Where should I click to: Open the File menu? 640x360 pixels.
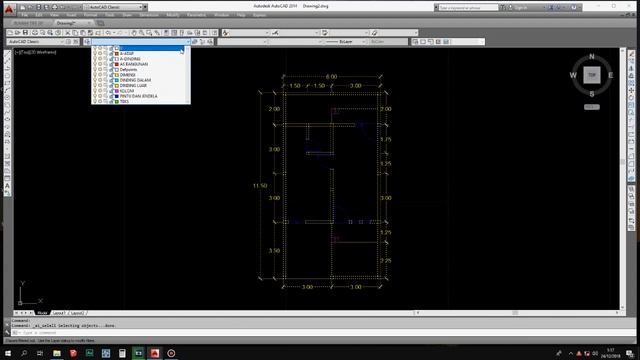point(24,15)
